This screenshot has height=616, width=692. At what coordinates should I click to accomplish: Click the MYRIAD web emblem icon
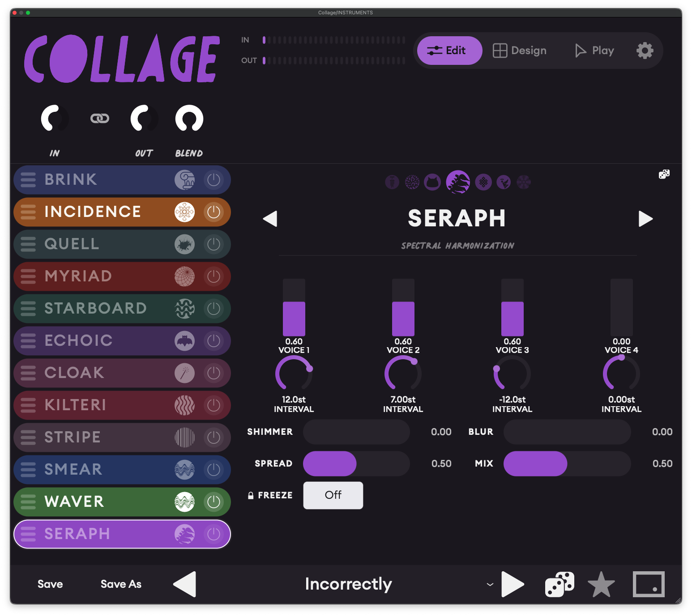184,276
